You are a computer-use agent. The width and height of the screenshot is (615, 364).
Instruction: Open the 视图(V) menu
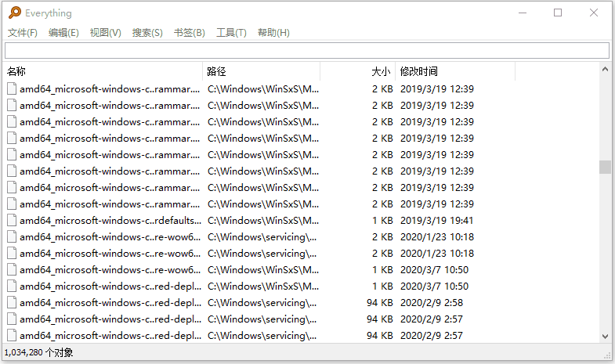(106, 33)
